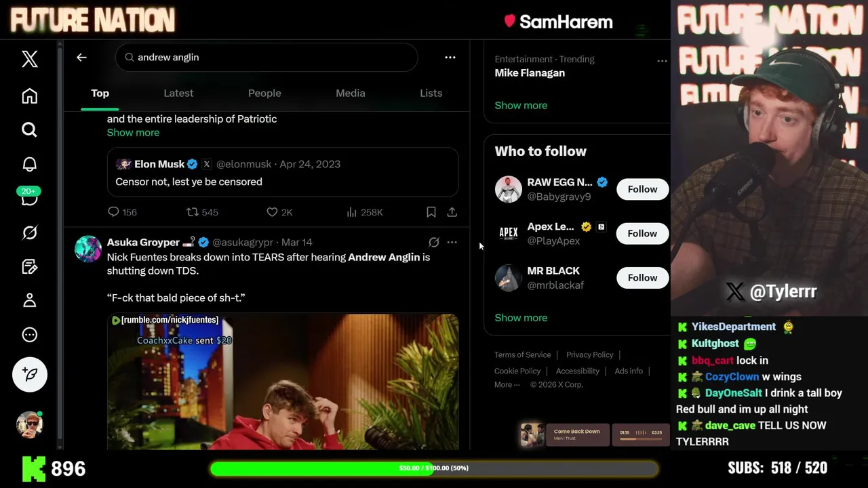Open the footer More dropdown
The height and width of the screenshot is (488, 868).
[507, 384]
